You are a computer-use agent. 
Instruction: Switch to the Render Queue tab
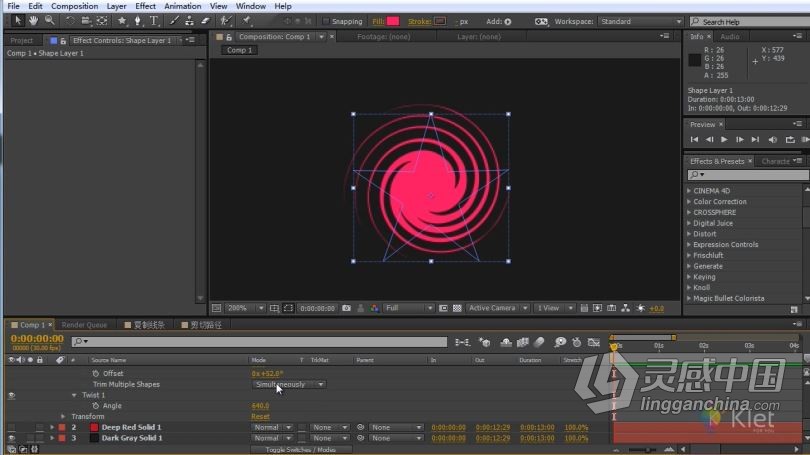click(x=84, y=325)
